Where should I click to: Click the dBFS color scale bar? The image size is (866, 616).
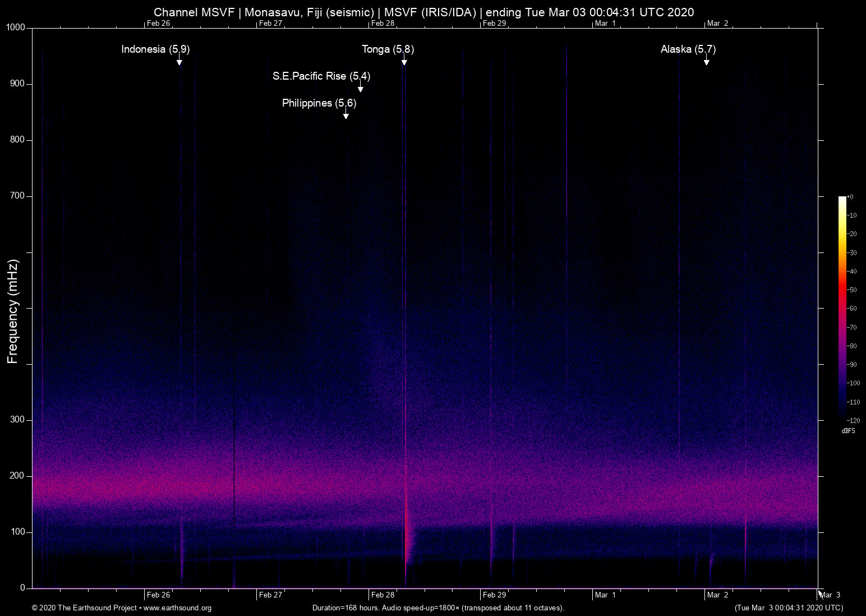[x=842, y=308]
